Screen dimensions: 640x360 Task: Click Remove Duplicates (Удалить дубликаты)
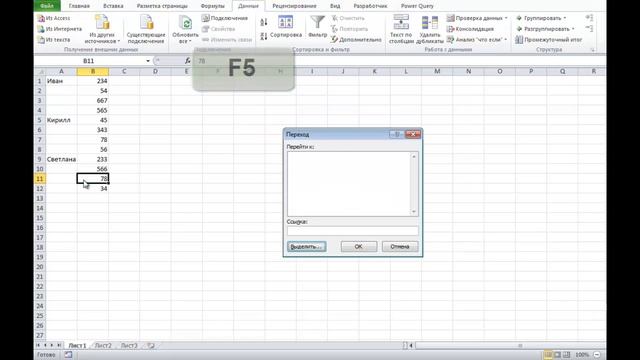430,29
